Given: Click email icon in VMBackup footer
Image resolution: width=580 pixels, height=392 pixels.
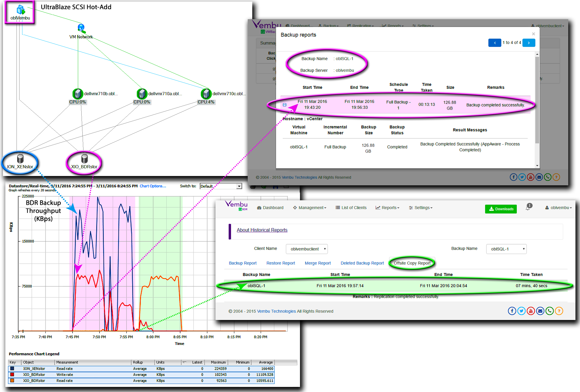Looking at the screenshot, I should (539, 177).
